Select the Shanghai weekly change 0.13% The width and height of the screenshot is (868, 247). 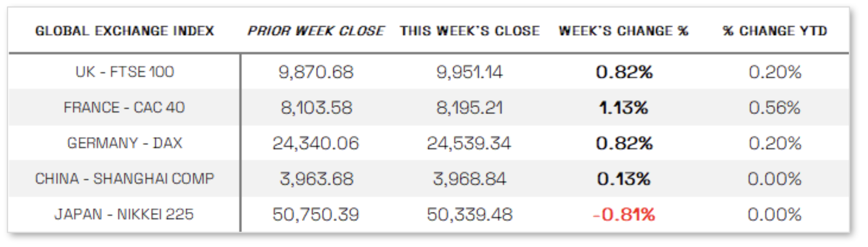[x=624, y=179]
